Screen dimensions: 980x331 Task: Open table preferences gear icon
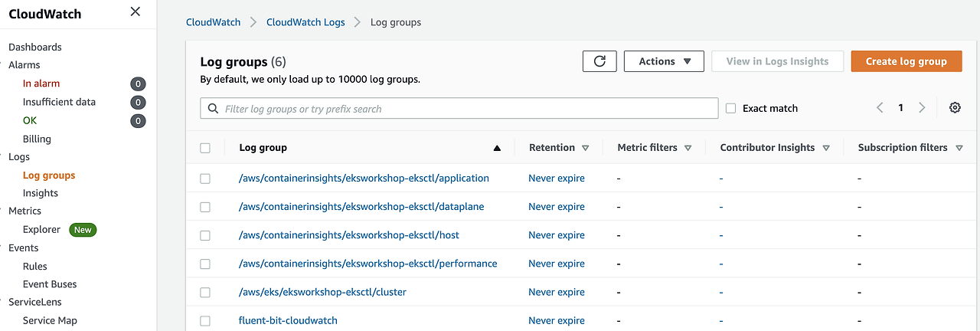(x=955, y=108)
